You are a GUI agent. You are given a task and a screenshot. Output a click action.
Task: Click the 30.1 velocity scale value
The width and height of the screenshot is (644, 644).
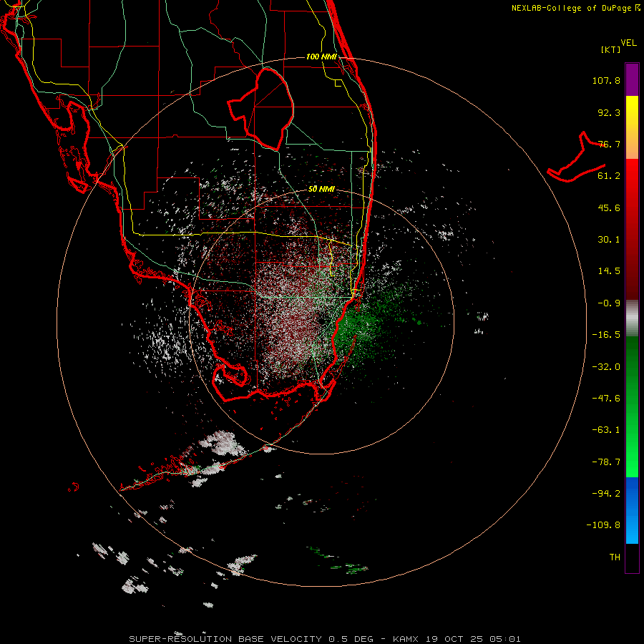(609, 240)
